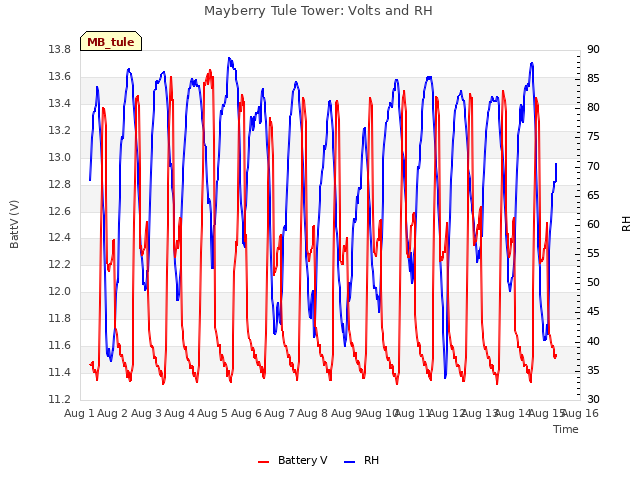Viewport: 640px width, 480px height.
Task: Click the 30 right axis tick label
Action: pyautogui.click(x=593, y=399)
